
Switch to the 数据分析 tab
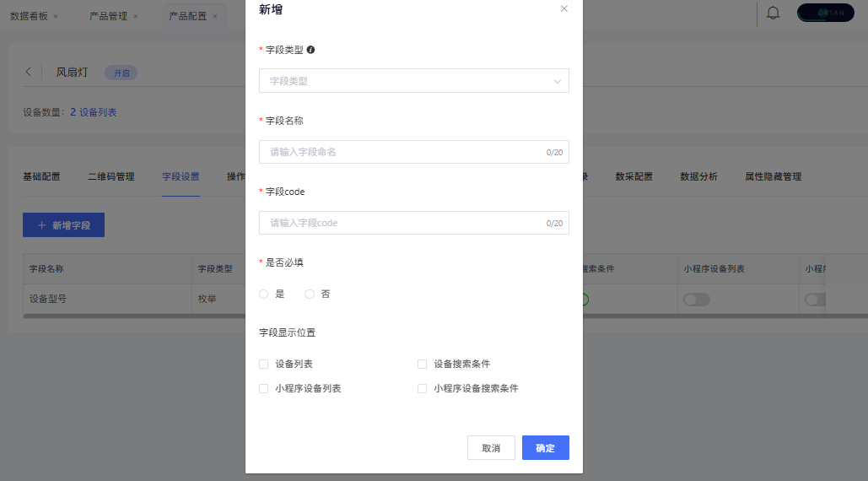click(698, 176)
